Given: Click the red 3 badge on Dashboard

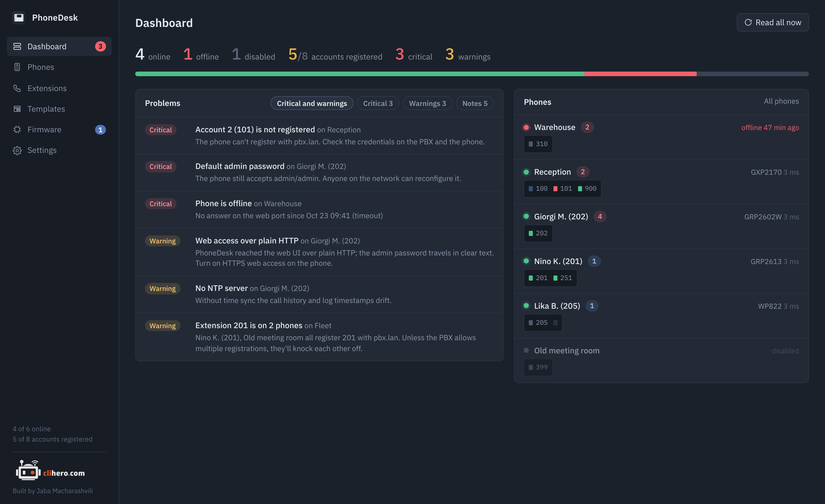Looking at the screenshot, I should [x=100, y=46].
